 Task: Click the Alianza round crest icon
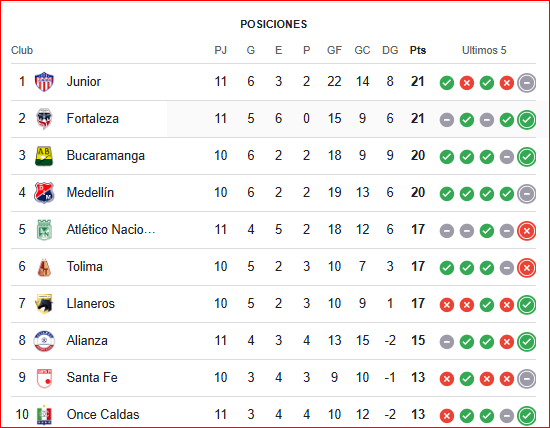pos(44,341)
